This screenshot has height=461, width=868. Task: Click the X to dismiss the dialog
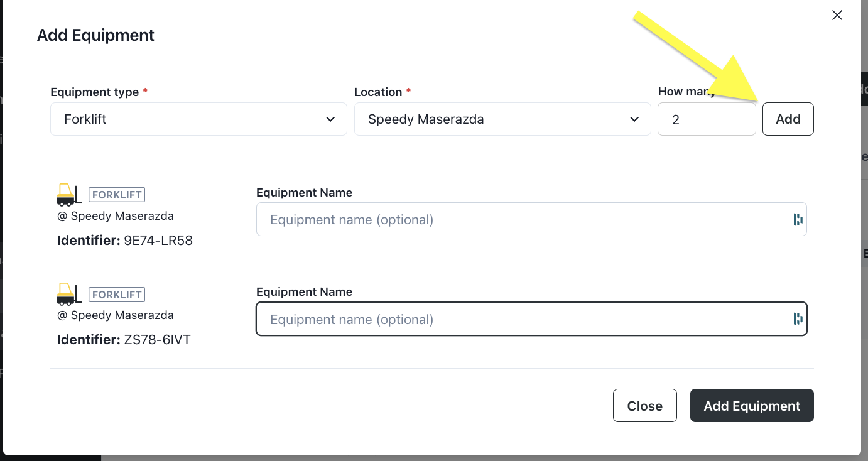tap(837, 15)
